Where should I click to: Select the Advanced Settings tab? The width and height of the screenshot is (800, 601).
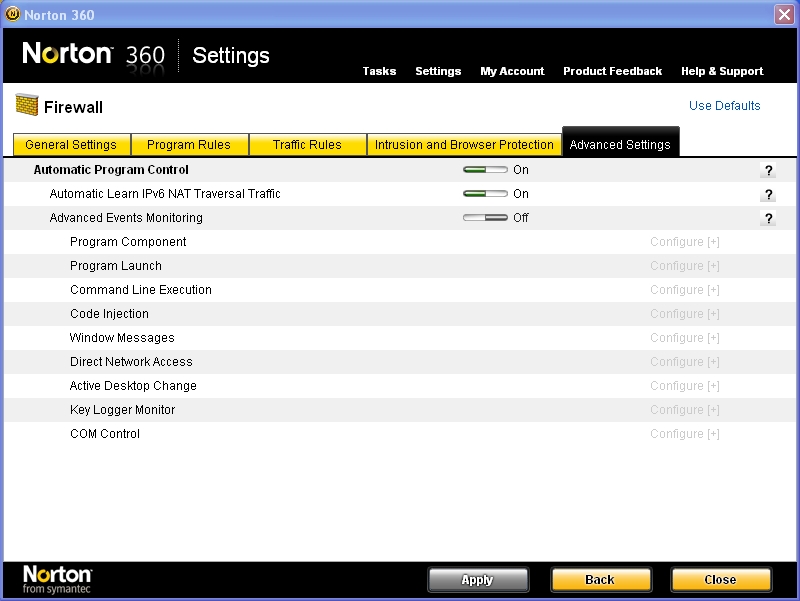[x=620, y=143]
